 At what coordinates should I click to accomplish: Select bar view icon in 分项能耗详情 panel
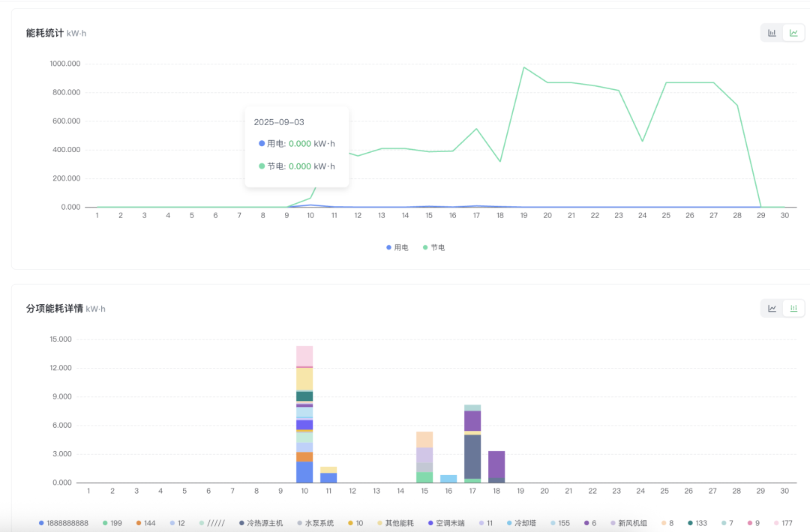793,309
